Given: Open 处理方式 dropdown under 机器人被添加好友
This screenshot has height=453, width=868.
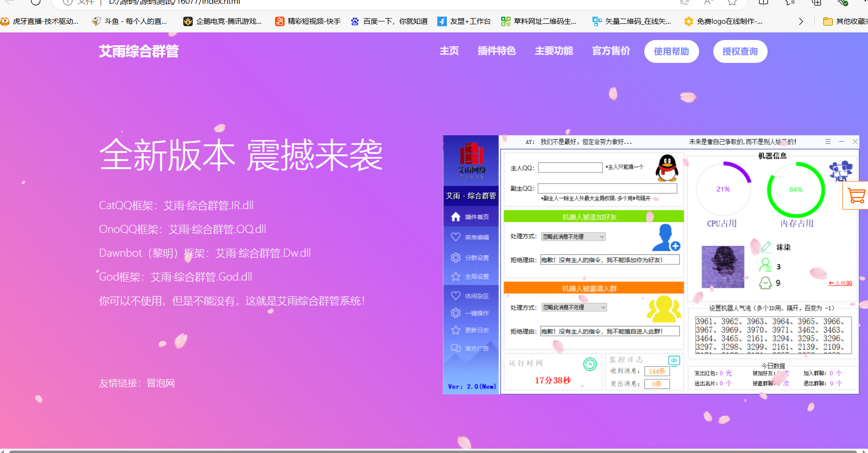Looking at the screenshot, I should coord(573,237).
